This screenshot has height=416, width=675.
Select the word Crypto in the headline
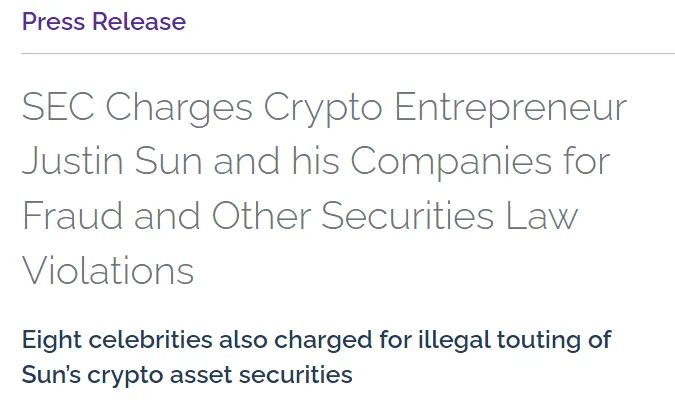pyautogui.click(x=322, y=108)
